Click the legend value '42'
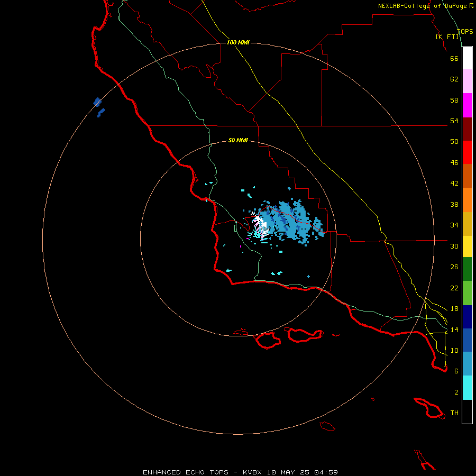476x476 pixels. (x=454, y=184)
